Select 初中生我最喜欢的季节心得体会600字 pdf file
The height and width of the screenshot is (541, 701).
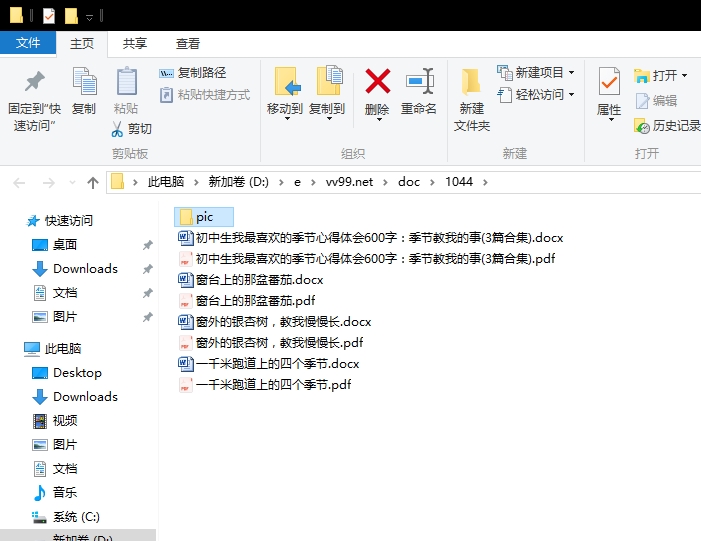pos(367,258)
